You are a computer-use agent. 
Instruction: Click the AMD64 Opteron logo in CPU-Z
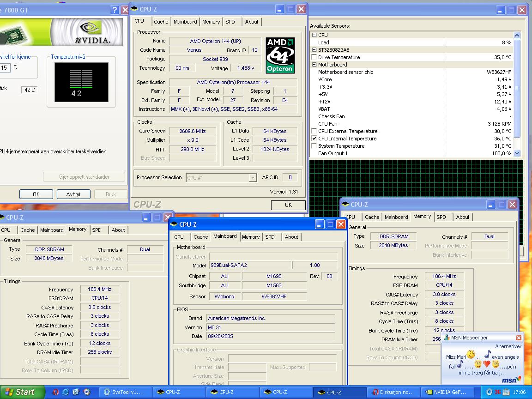coord(280,55)
